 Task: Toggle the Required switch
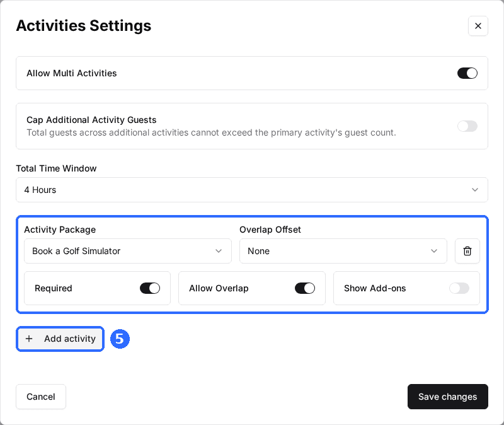(150, 288)
